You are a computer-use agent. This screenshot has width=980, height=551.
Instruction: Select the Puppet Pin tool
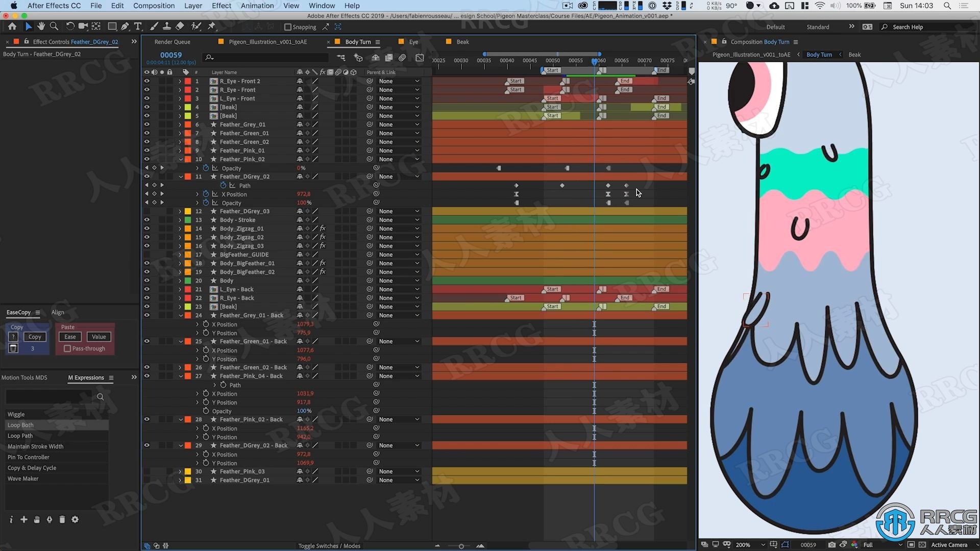212,26
